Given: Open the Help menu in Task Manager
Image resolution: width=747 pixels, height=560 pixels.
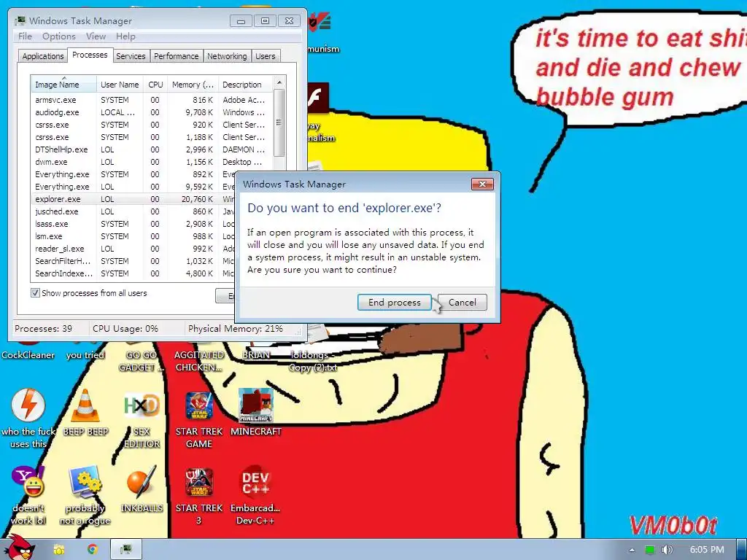Looking at the screenshot, I should tap(125, 36).
